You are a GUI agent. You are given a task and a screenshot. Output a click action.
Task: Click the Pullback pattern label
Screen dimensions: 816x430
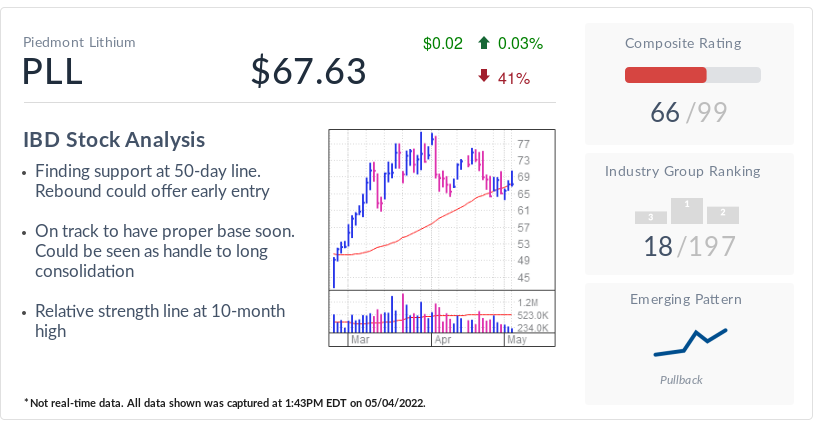[x=681, y=380]
